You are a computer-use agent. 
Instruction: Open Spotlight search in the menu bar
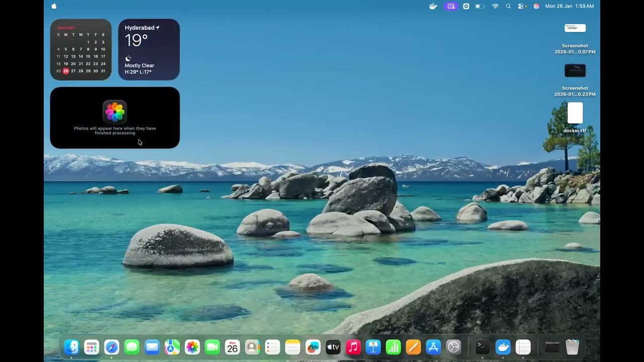pos(508,6)
